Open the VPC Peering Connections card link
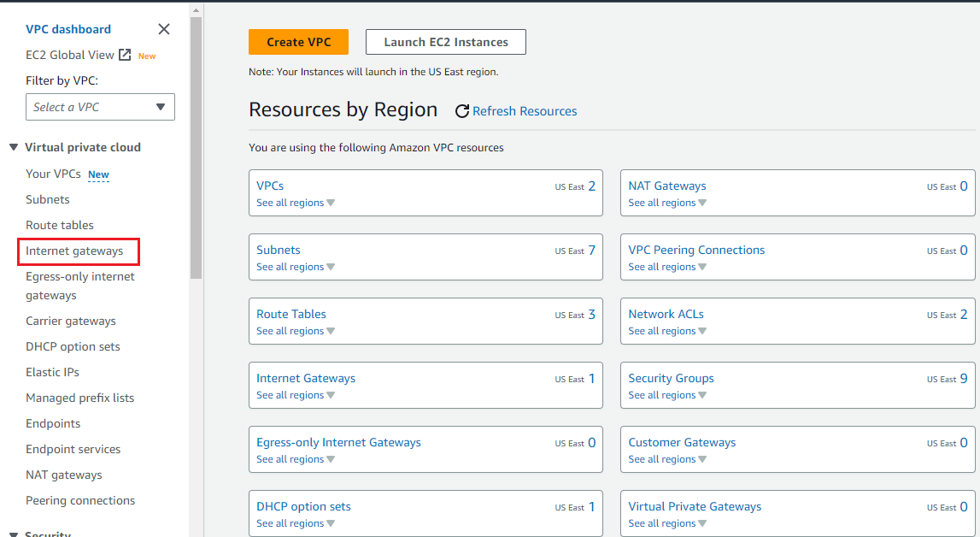This screenshot has height=537, width=980. pos(697,250)
